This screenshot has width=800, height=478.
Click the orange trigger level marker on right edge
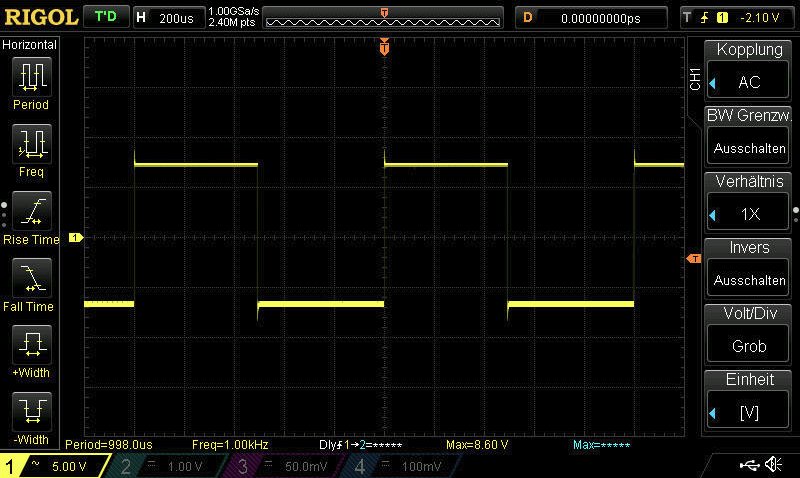pyautogui.click(x=694, y=259)
